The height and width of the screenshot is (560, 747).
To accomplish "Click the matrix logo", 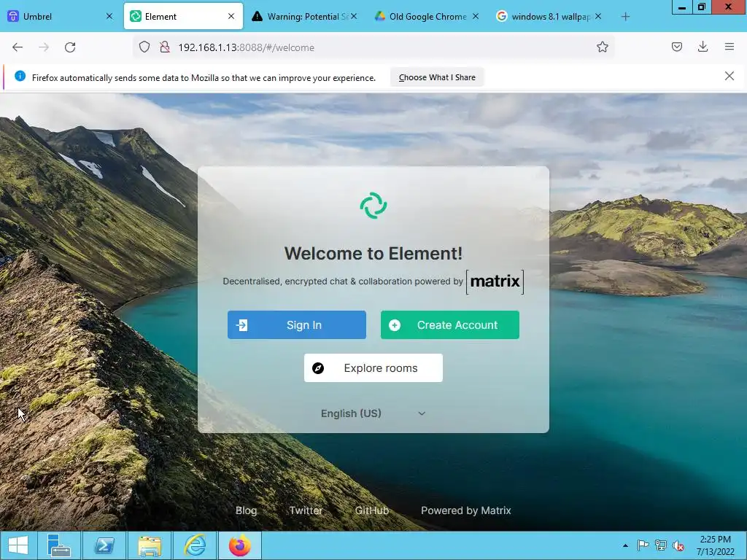I will coord(495,282).
